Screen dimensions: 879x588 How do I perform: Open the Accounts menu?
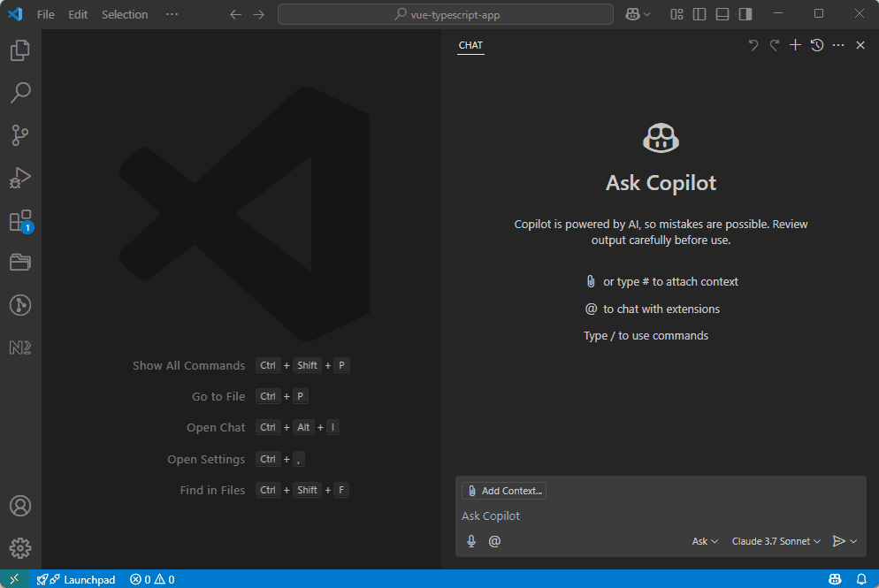click(20, 506)
